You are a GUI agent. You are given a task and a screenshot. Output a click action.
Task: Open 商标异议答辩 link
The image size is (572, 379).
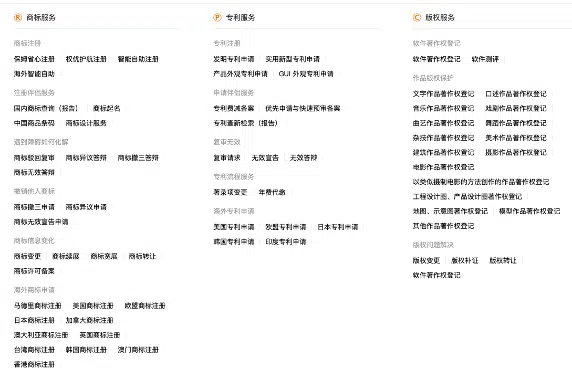pyautogui.click(x=86, y=158)
